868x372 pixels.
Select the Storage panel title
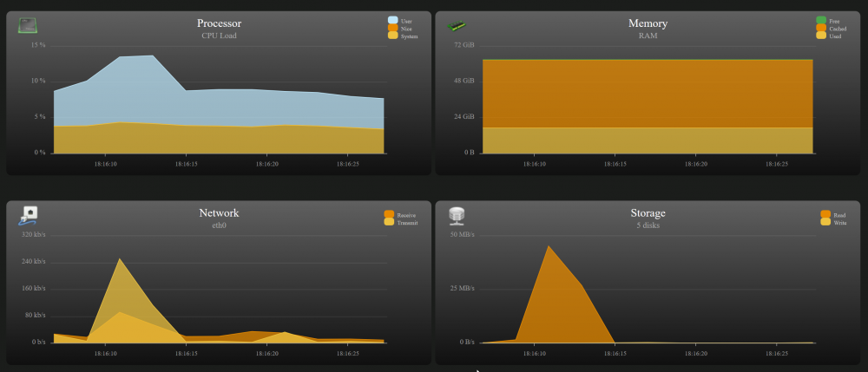[x=648, y=212]
